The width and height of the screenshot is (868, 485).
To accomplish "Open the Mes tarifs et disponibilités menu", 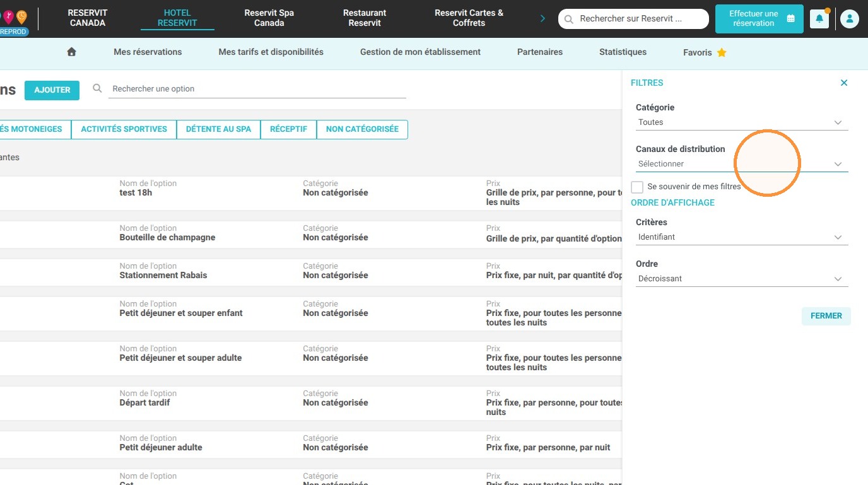I will [x=271, y=52].
